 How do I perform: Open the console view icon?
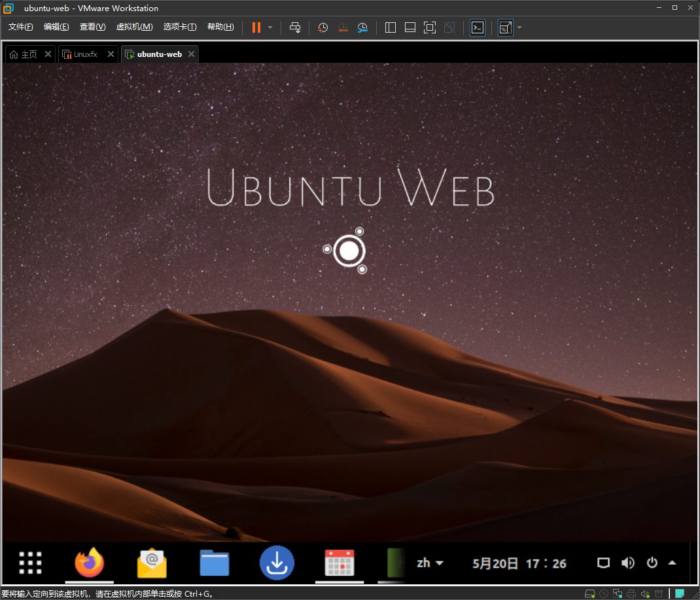(x=478, y=27)
